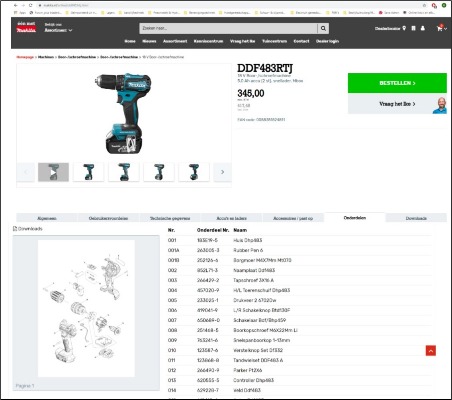Image resolution: width=452 pixels, height=400 pixels.
Task: Open Kenniscentrum in navigation bar
Action: pyautogui.click(x=208, y=41)
